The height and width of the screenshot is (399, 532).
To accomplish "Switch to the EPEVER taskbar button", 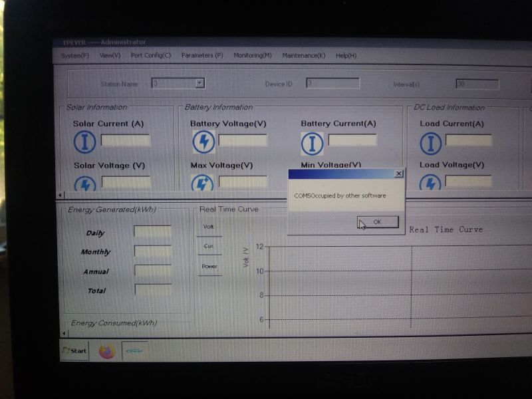I will point(135,351).
